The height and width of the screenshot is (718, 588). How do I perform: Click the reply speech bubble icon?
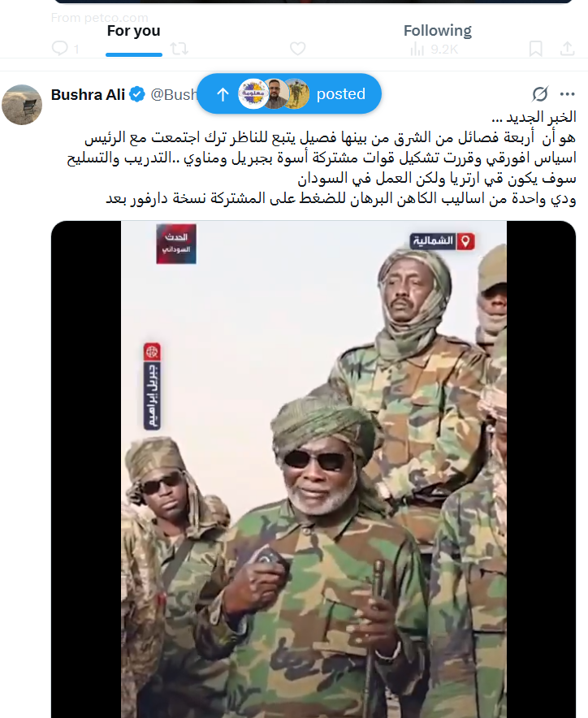pyautogui.click(x=60, y=48)
